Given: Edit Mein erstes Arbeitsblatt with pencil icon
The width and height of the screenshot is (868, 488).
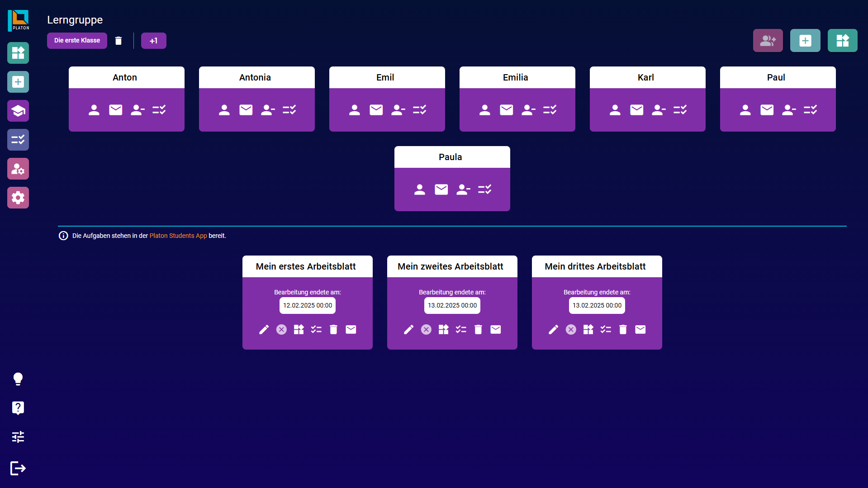Looking at the screenshot, I should [264, 330].
